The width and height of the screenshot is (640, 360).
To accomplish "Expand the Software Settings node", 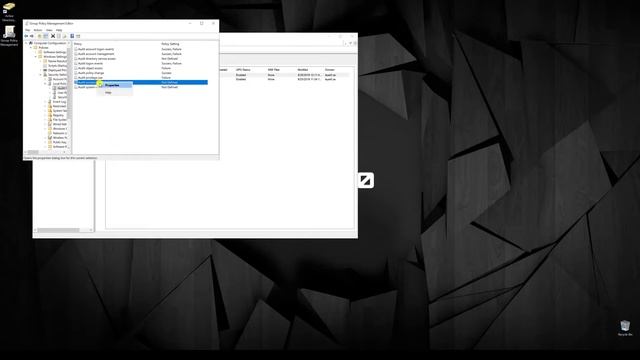I will tap(36, 52).
